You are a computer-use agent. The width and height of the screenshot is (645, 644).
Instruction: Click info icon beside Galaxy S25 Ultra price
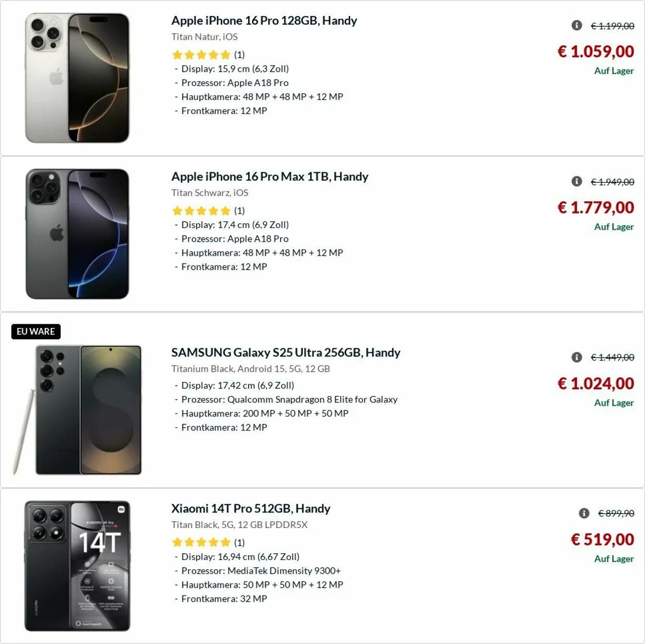pos(577,357)
